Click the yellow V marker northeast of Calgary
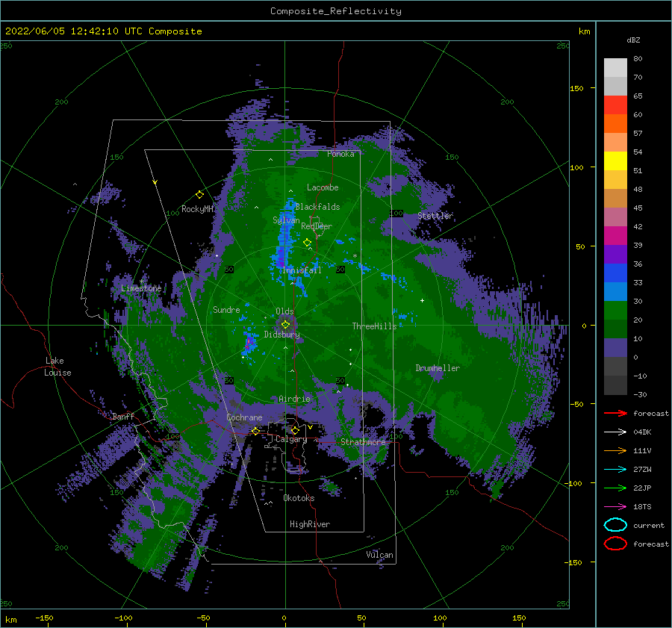The width and height of the screenshot is (672, 628). (310, 427)
